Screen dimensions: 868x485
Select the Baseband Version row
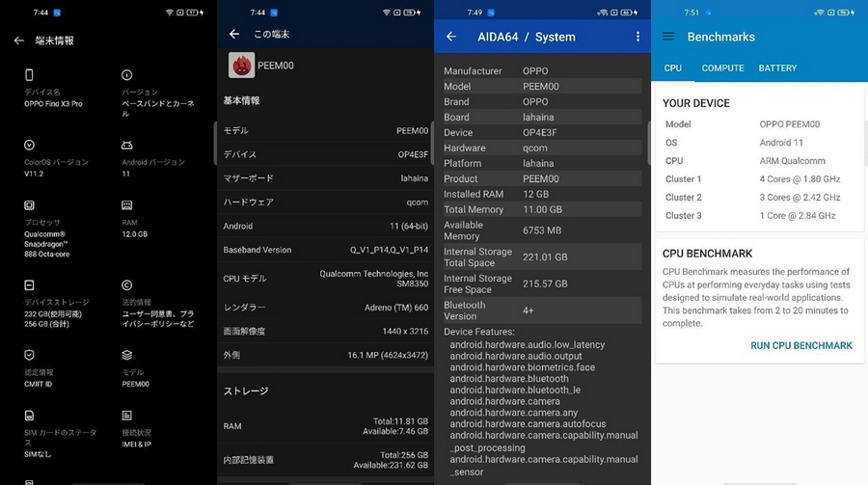pyautogui.click(x=326, y=250)
